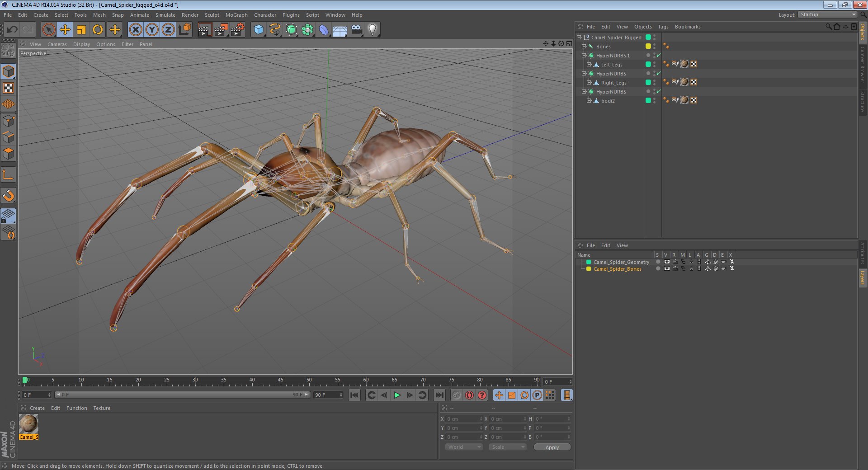868x470 pixels.
Task: Toggle visibility eye for Camel_Spider_Geometry layer
Action: tap(667, 262)
